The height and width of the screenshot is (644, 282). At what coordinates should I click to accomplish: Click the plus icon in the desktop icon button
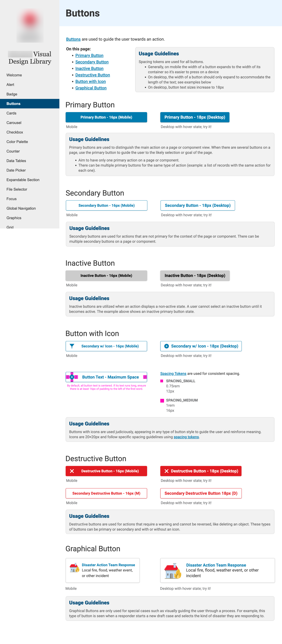pyautogui.click(x=166, y=346)
